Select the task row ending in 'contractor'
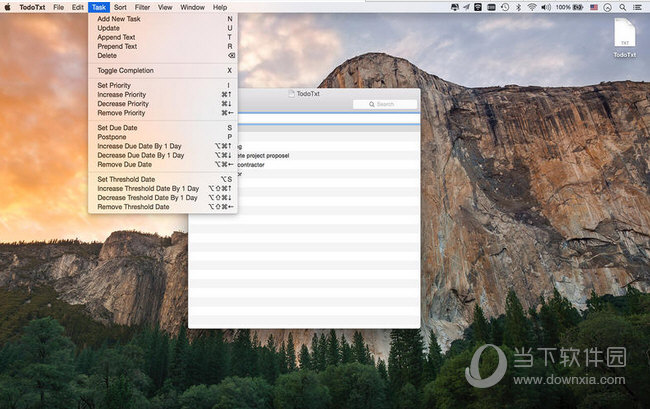Viewport: 650px width, 409px height. [329, 165]
